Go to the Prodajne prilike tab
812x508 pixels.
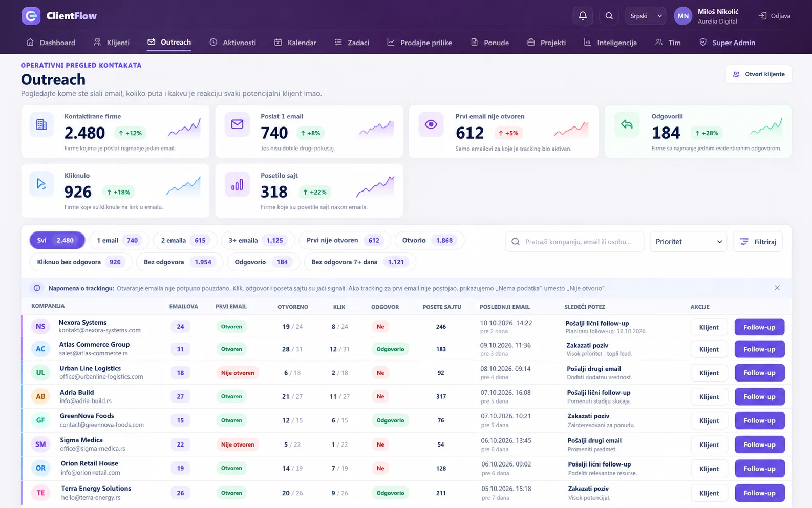coord(419,43)
